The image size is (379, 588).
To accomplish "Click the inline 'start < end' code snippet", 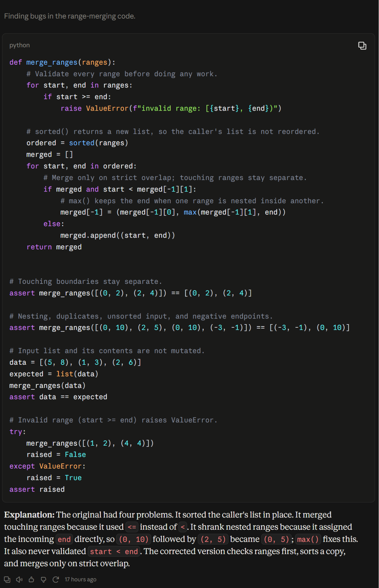I will 114,552.
